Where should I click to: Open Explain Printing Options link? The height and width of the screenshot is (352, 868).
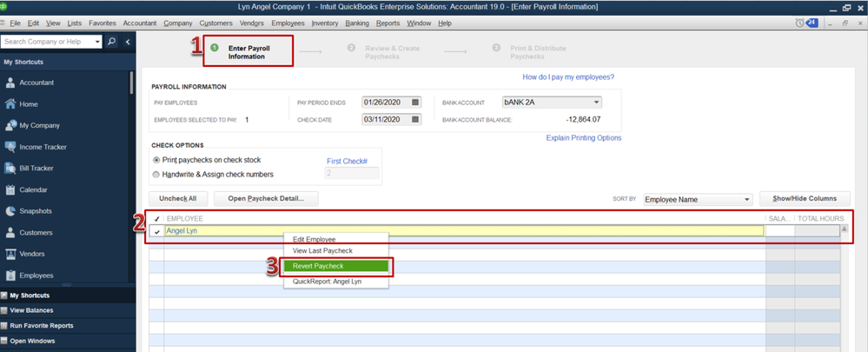[584, 138]
